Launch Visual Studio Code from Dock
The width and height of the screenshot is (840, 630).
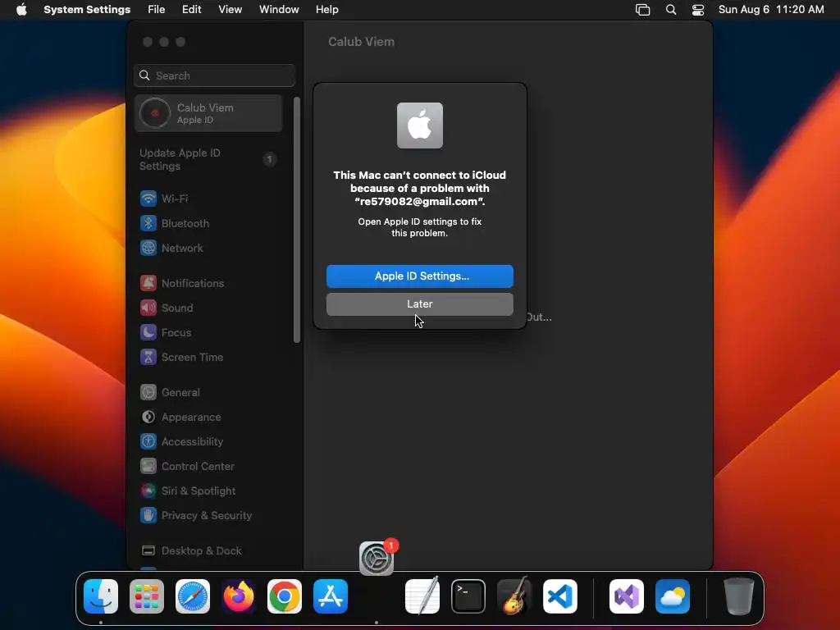pyautogui.click(x=560, y=596)
